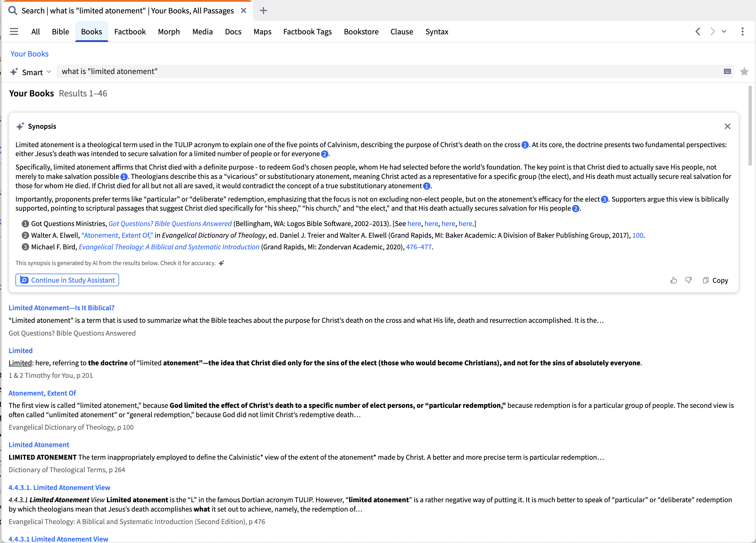
Task: Open Limited Atonement—Is It Biblical? result
Action: (x=61, y=308)
